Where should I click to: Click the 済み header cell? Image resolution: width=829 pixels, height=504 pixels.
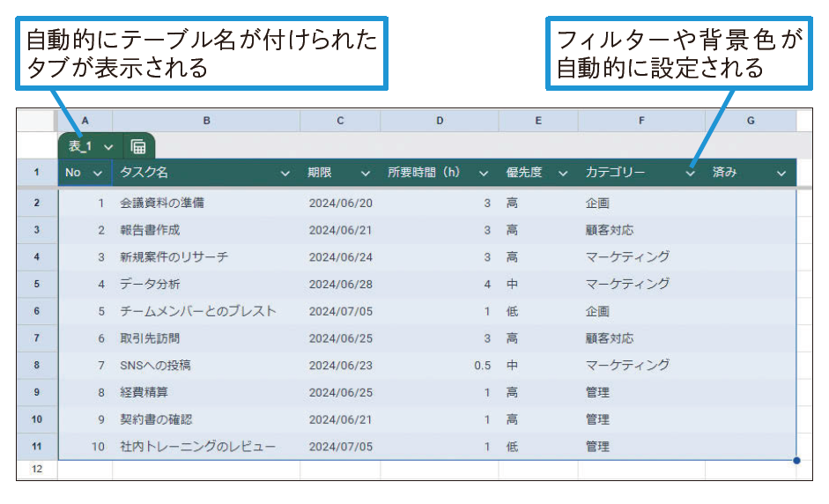tap(751, 173)
